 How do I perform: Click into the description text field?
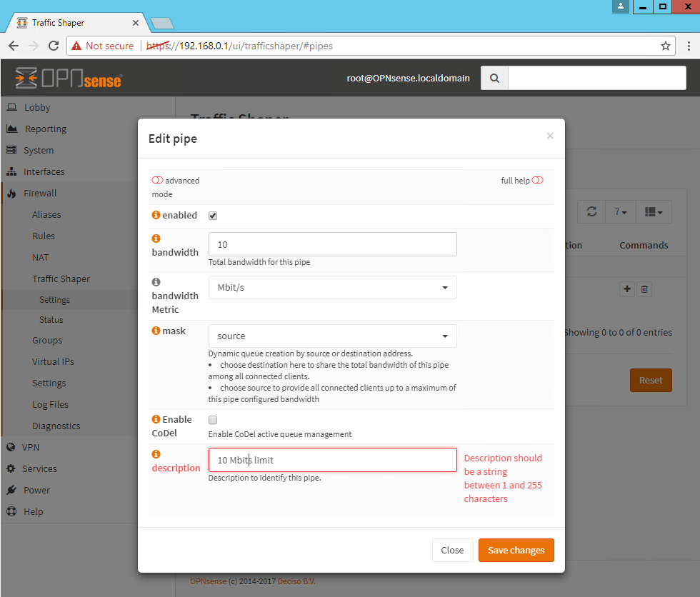pyautogui.click(x=332, y=461)
